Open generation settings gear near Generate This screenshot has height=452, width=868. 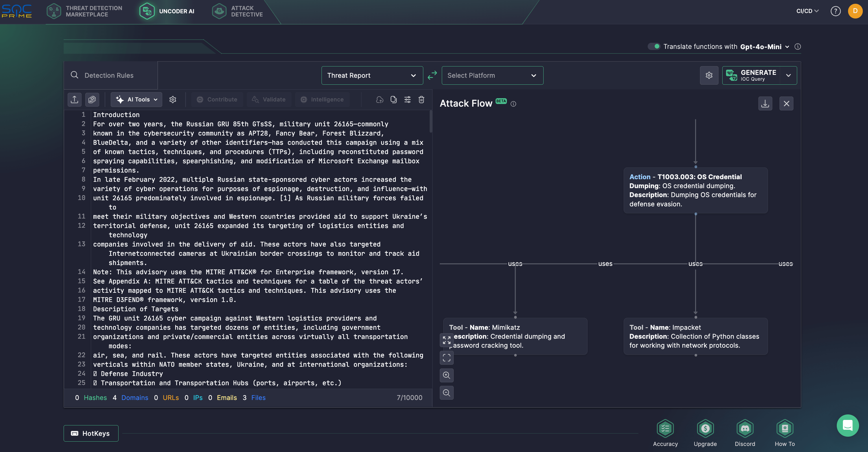pos(709,75)
